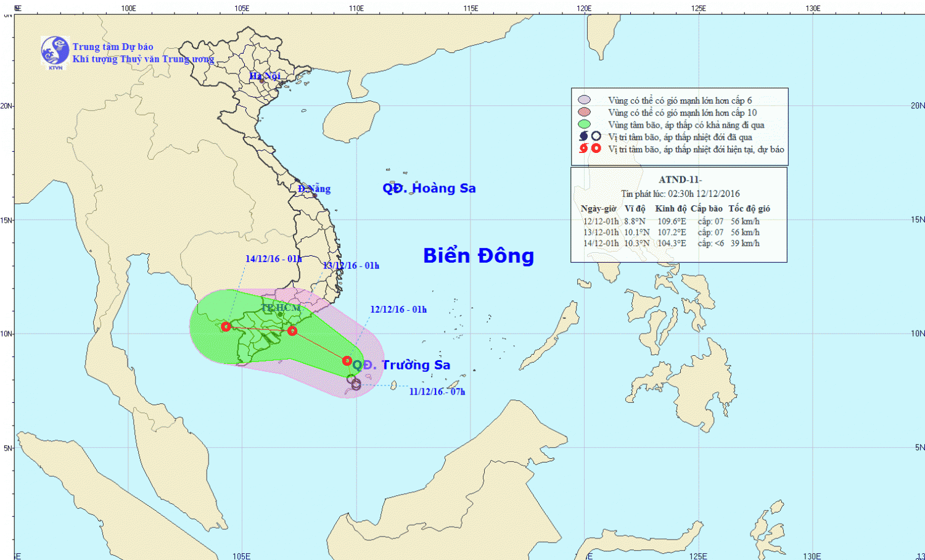
Task: Click the '13/12/16 - 01h' date label
Action: [351, 266]
